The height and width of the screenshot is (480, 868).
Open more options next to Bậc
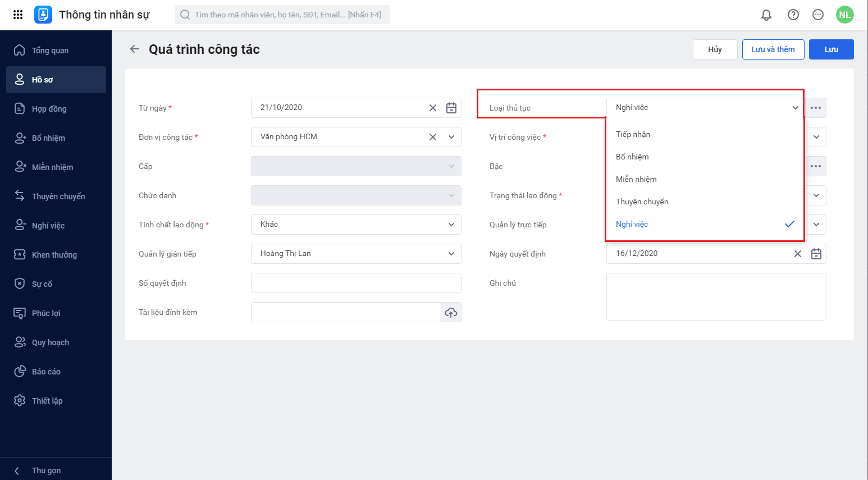click(816, 166)
